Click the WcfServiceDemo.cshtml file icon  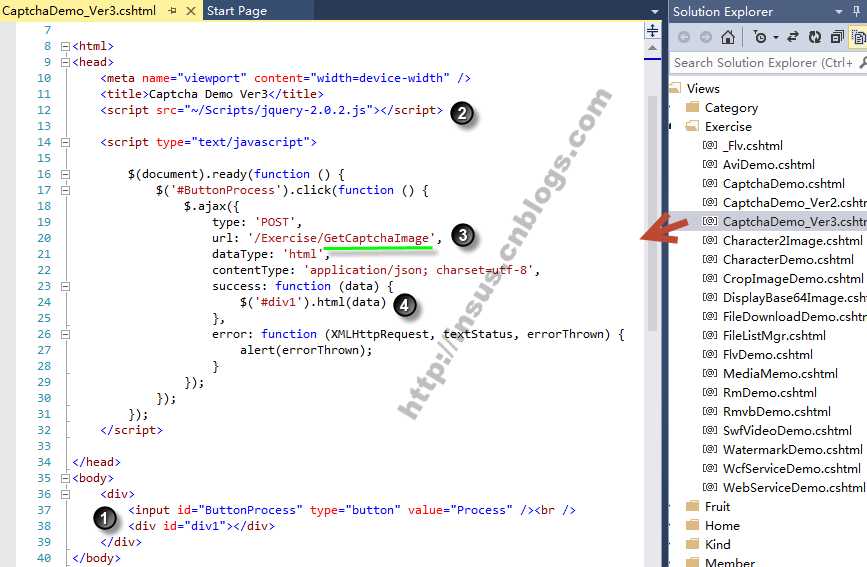[710, 468]
